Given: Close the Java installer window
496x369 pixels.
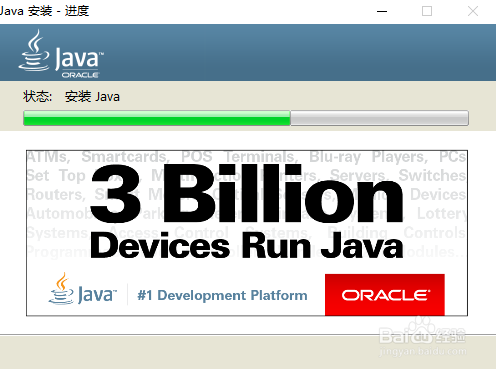Looking at the screenshot, I should (x=473, y=11).
